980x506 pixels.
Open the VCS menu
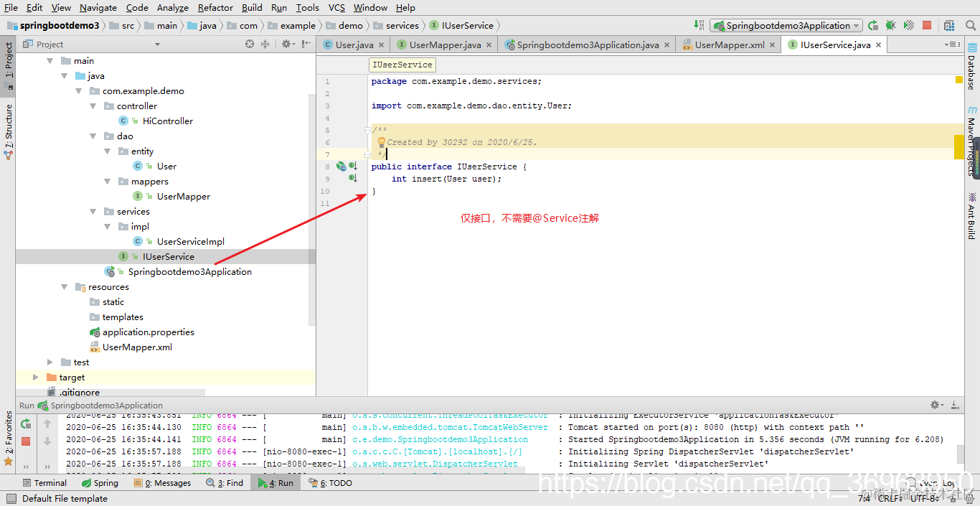336,7
